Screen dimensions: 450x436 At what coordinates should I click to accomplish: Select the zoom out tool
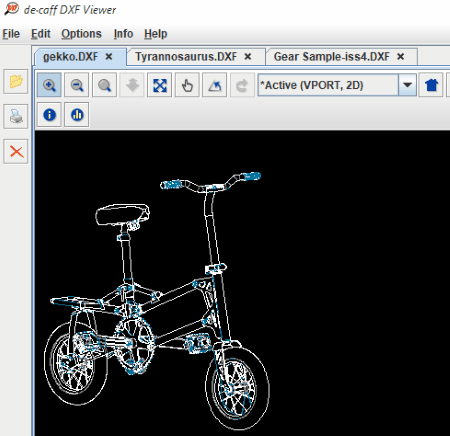coord(77,85)
